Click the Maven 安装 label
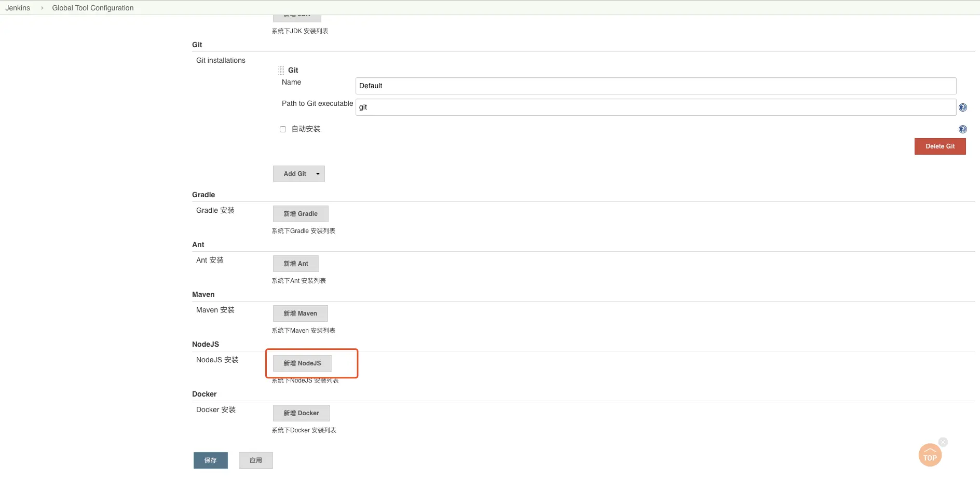The height and width of the screenshot is (491, 980). pyautogui.click(x=215, y=310)
